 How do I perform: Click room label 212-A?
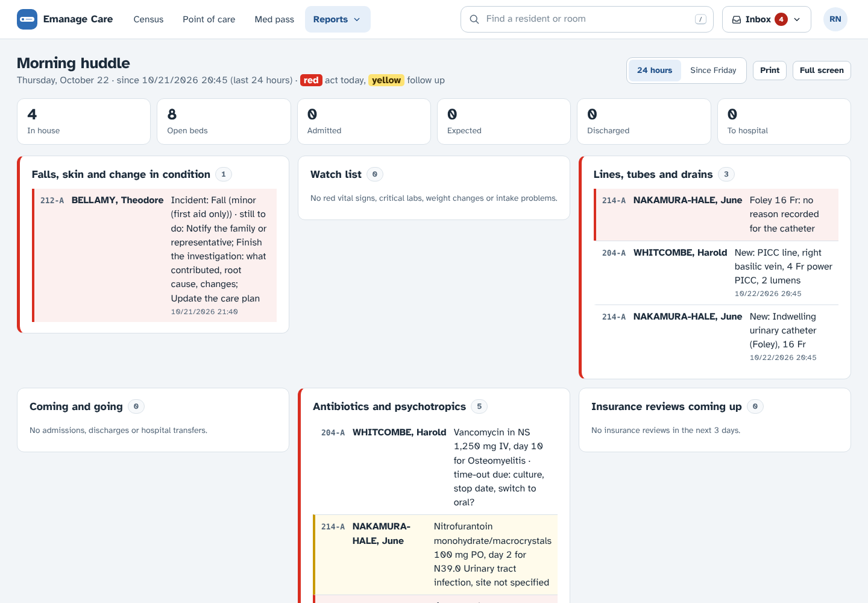coord(52,200)
